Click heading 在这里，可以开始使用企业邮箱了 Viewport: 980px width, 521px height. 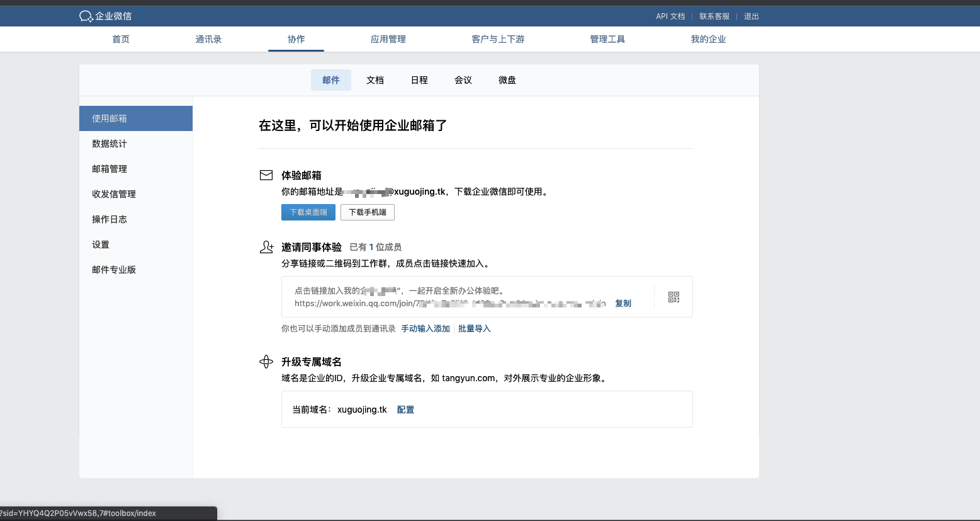click(353, 125)
